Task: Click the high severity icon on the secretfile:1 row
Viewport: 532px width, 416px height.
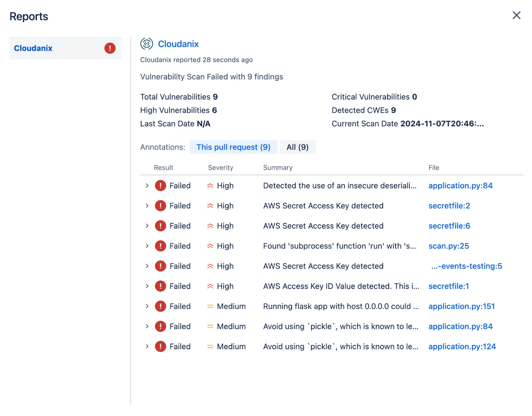Action: coord(210,286)
